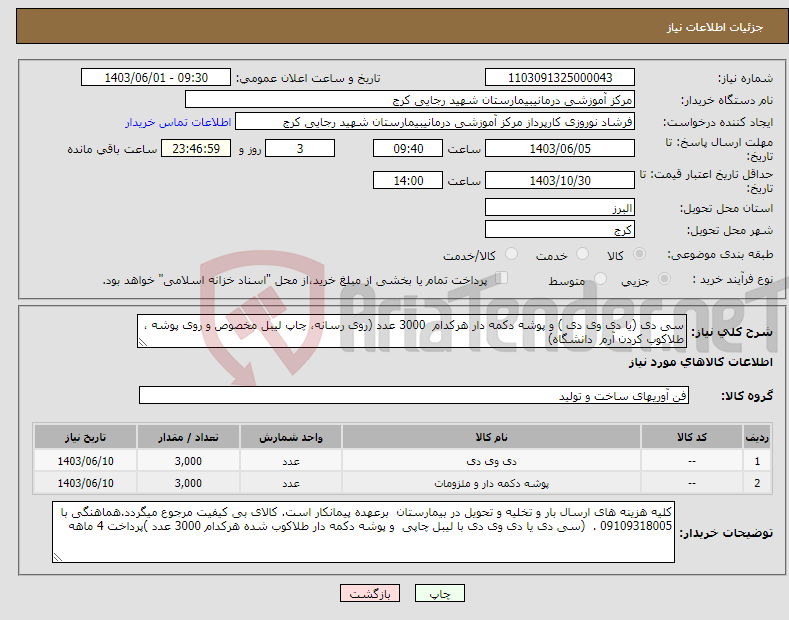Click the buyer organization name field
Viewport: 789px width, 620px height.
pyautogui.click(x=410, y=100)
